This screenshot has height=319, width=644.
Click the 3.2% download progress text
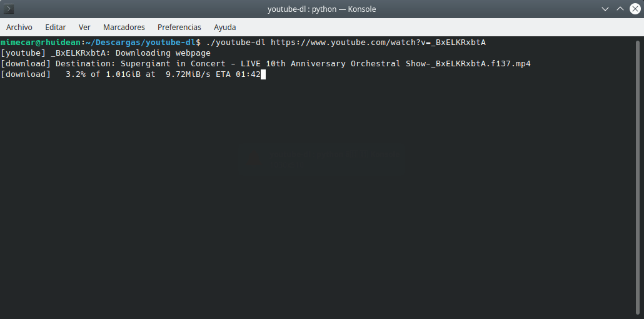[76, 74]
